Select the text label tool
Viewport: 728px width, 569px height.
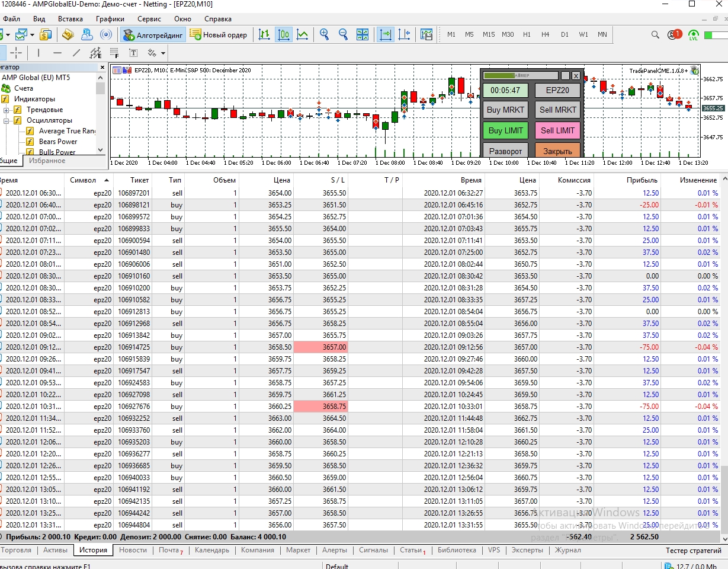coord(133,53)
